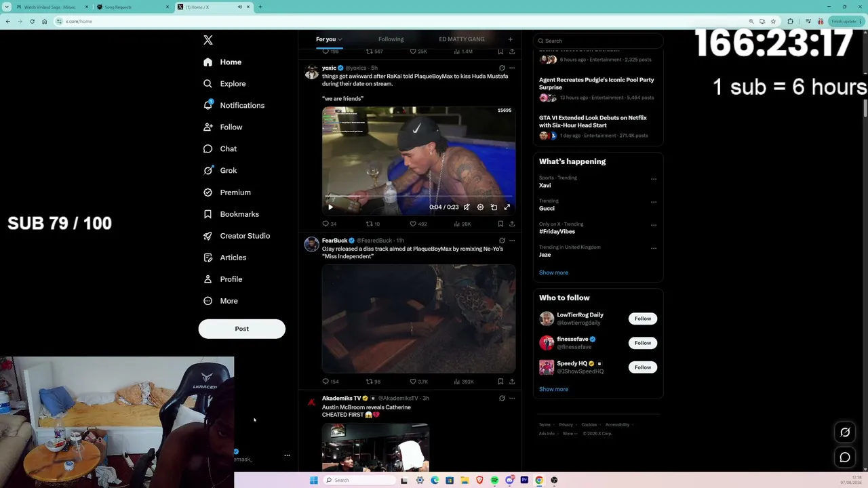Open the Bookmarks page
This screenshot has height=488, width=868.
(231, 214)
